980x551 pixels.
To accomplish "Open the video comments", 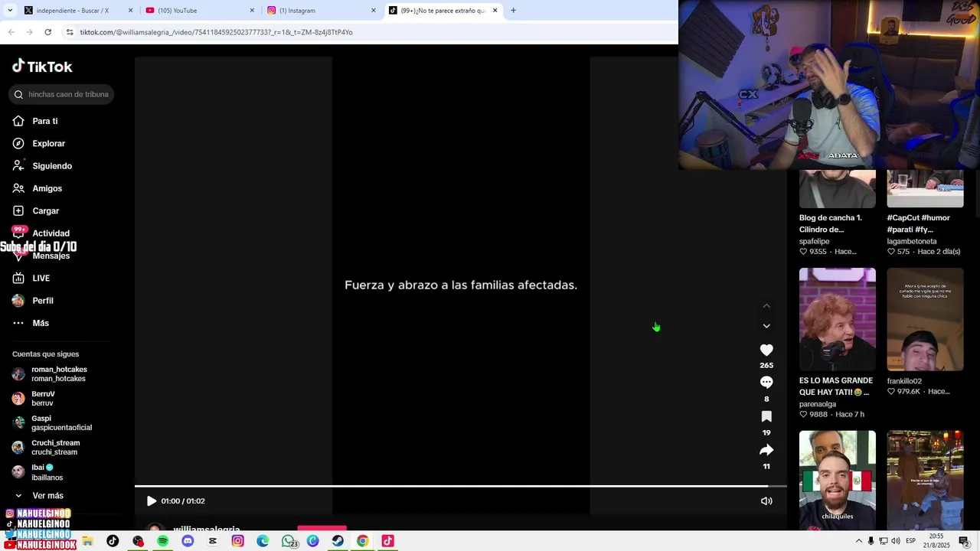I will pos(766,383).
